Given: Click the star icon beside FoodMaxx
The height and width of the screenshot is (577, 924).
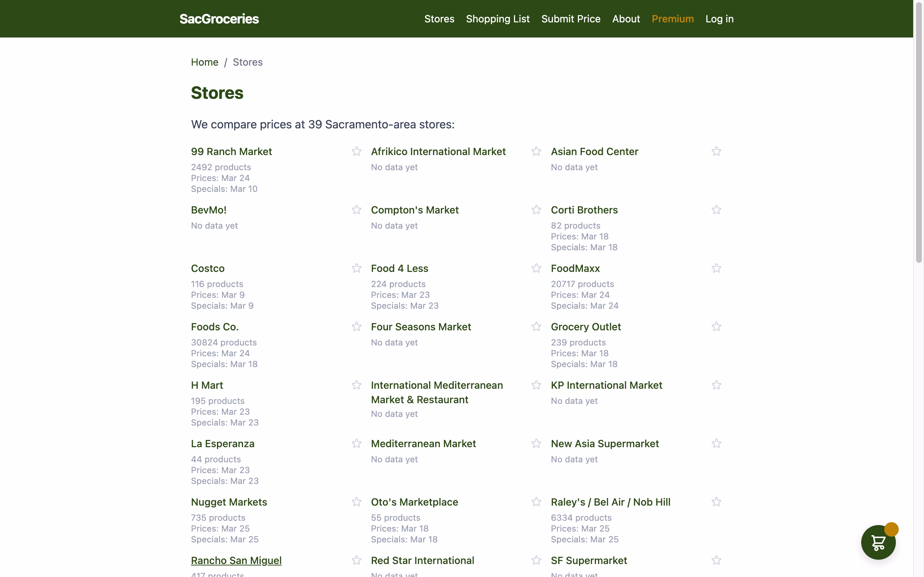Looking at the screenshot, I should coord(716,268).
